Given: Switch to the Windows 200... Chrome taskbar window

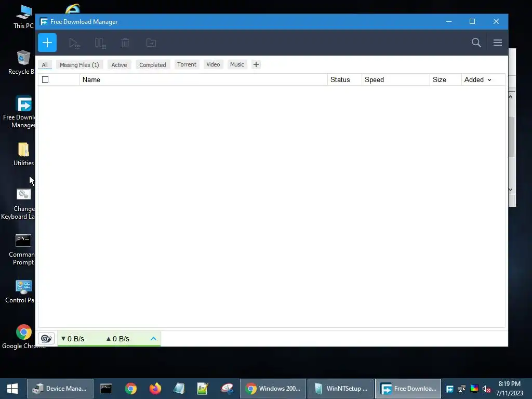Looking at the screenshot, I should click(x=273, y=389).
